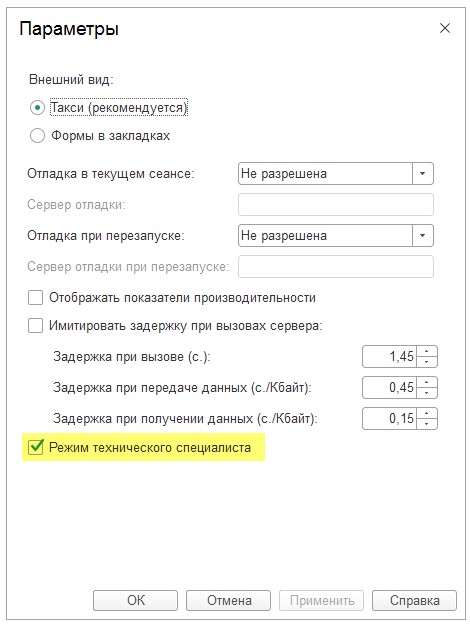Viewport: 470px width, 625px height.
Task: Click the Задержка при вызове 1,45 input field
Action: click(x=389, y=356)
